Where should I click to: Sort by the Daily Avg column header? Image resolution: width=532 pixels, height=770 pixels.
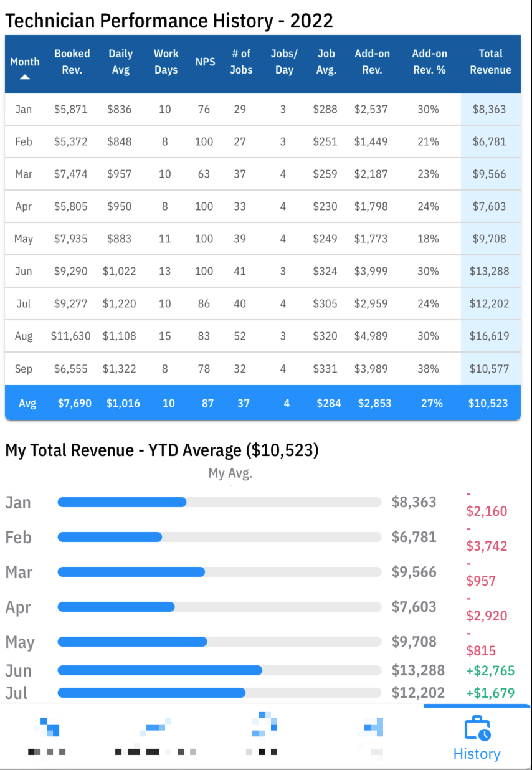[120, 62]
